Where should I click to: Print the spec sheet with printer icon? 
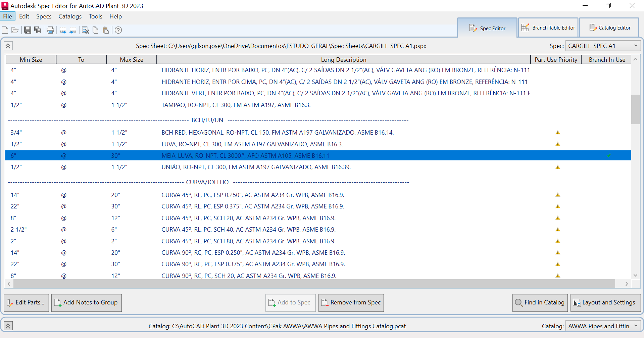50,30
